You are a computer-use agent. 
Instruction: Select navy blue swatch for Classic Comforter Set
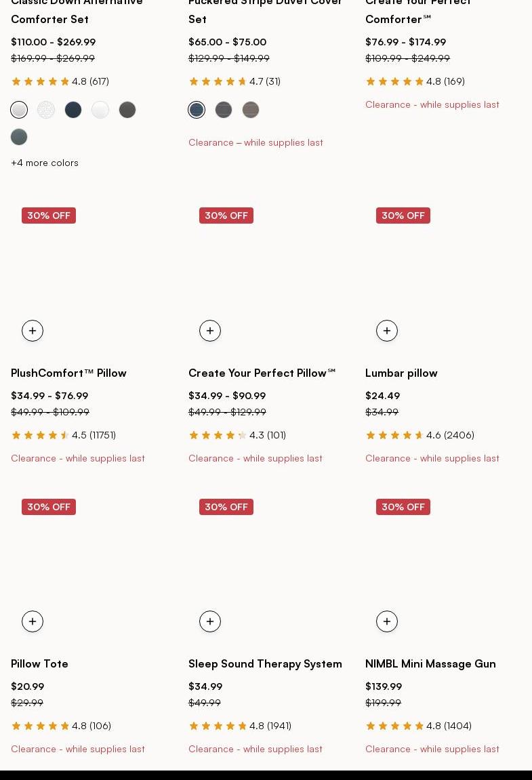(x=73, y=110)
